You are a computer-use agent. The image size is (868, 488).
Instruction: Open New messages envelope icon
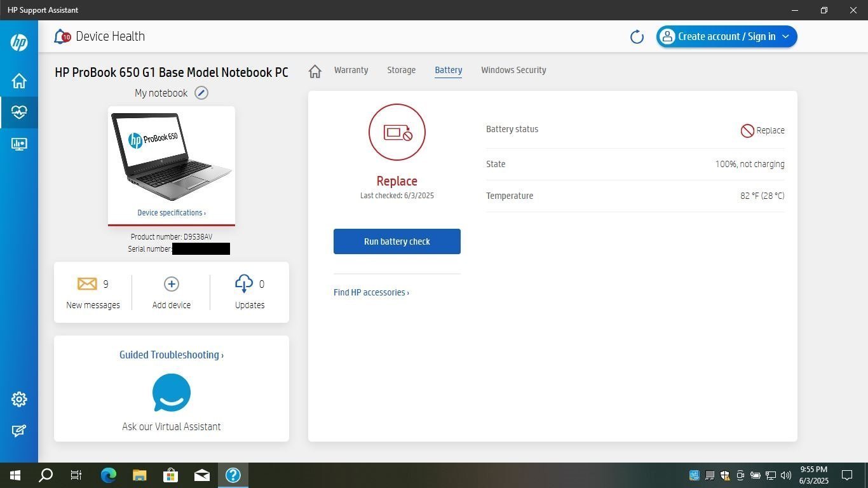coord(87,283)
